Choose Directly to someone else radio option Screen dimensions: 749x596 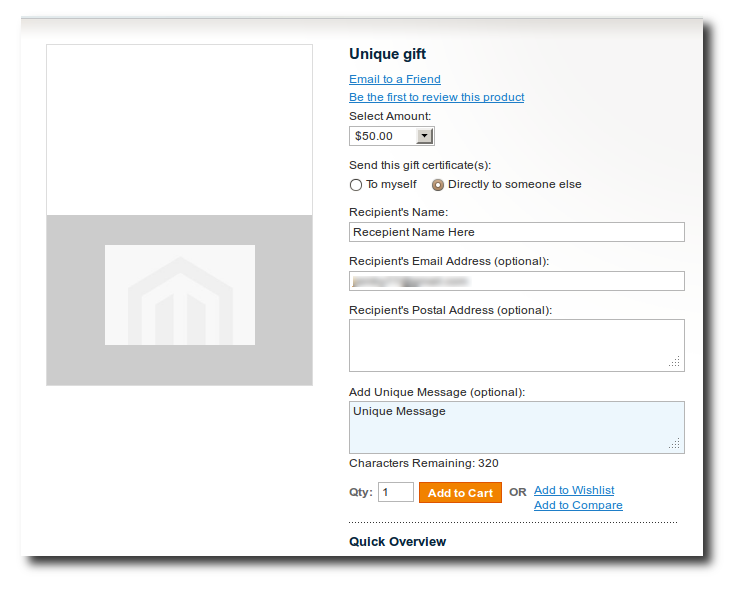point(438,185)
